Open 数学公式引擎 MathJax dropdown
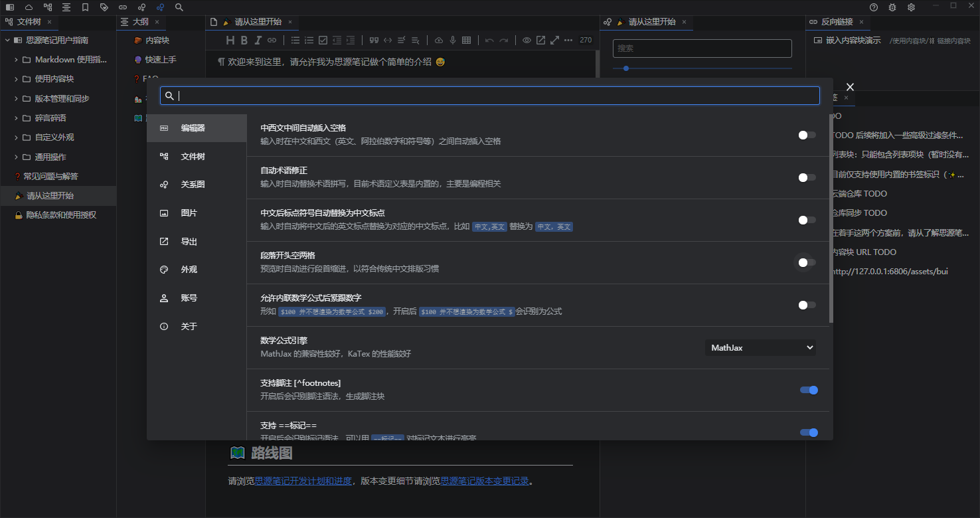This screenshot has height=518, width=980. click(760, 348)
